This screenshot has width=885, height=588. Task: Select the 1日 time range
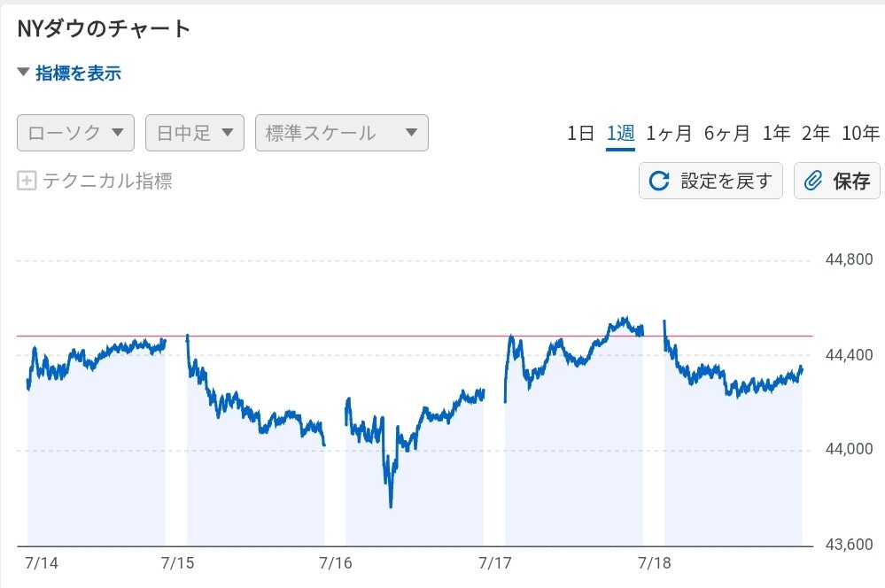click(580, 134)
